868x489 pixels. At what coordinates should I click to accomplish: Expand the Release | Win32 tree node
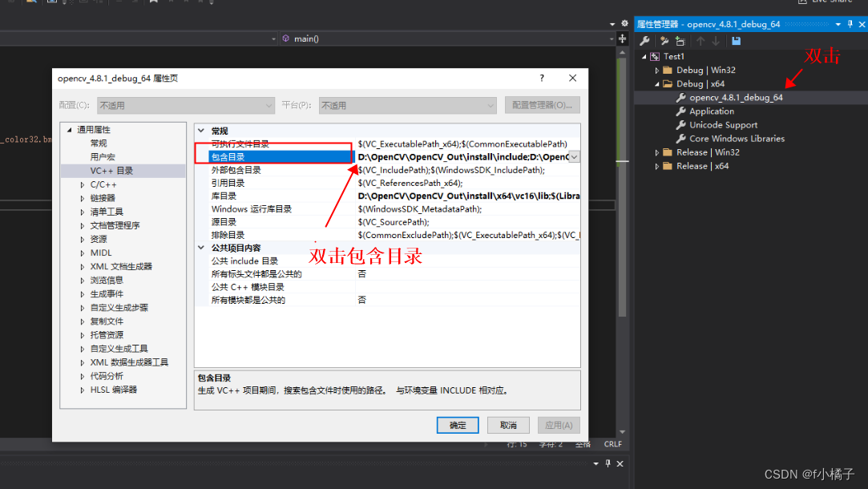656,152
